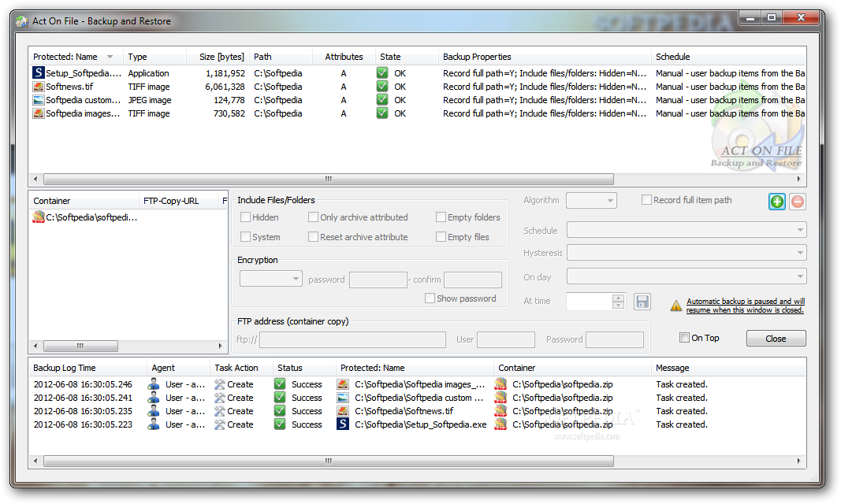The height and width of the screenshot is (504, 841).
Task: Click the Softnews.tif icon in backup log
Action: click(343, 411)
